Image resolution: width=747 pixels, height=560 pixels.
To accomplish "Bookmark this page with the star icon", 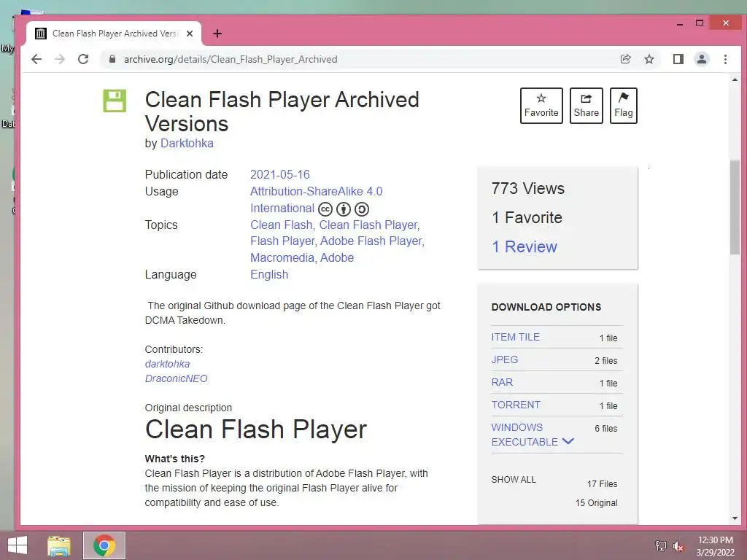I will pyautogui.click(x=649, y=59).
